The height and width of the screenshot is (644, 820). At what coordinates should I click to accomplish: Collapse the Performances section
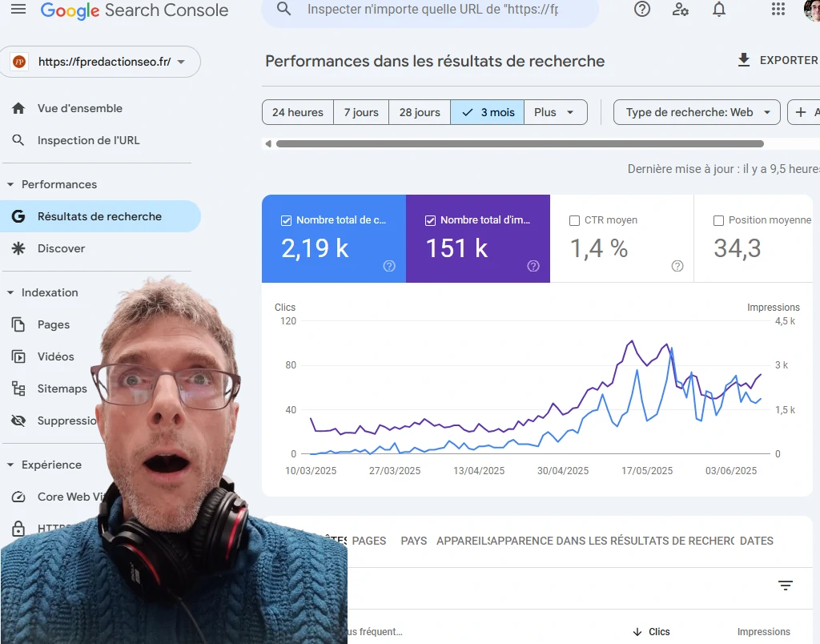10,185
